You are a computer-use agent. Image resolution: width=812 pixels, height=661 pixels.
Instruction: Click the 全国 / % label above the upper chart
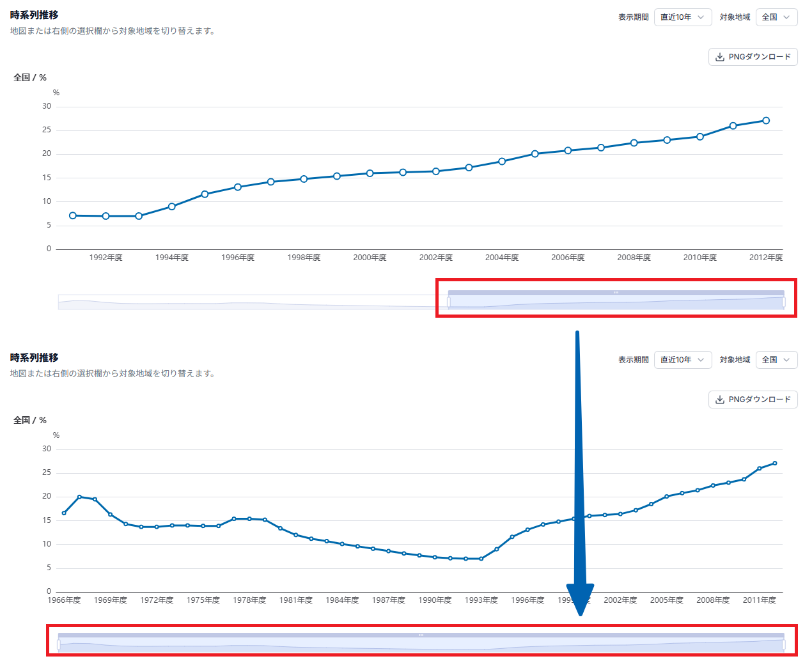pos(30,77)
